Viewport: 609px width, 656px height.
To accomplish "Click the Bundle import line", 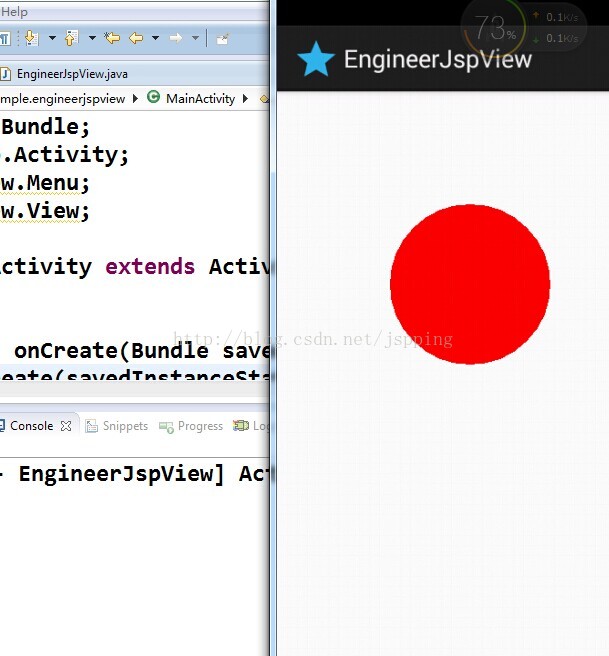I will (45, 127).
